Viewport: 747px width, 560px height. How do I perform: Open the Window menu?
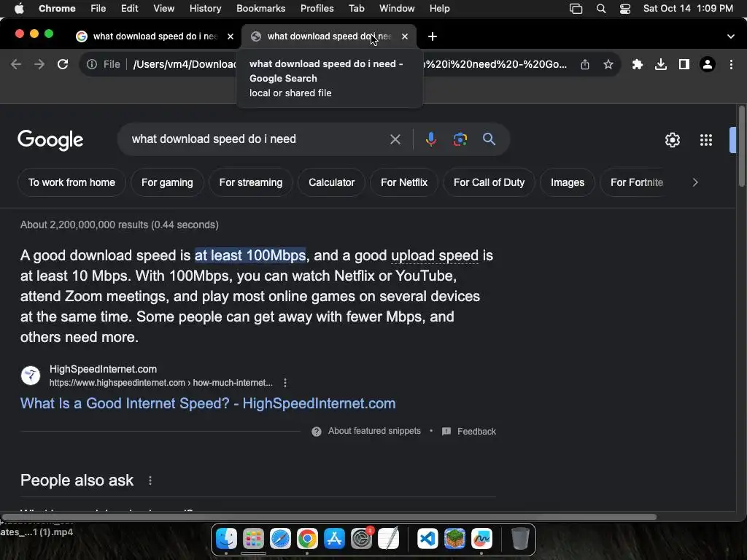point(397,9)
